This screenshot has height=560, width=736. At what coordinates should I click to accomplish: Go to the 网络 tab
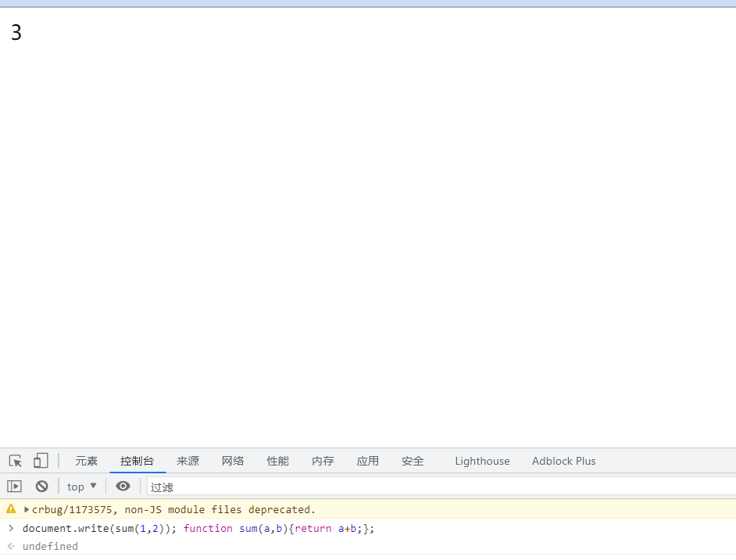(233, 461)
